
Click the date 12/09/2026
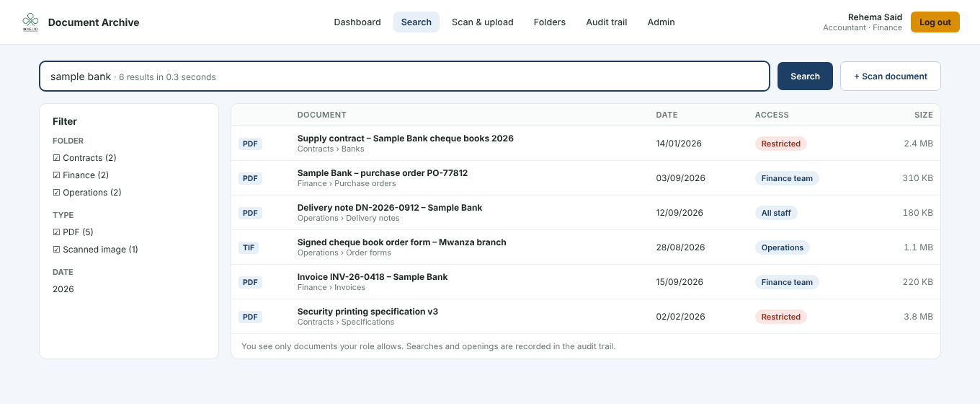coord(679,213)
